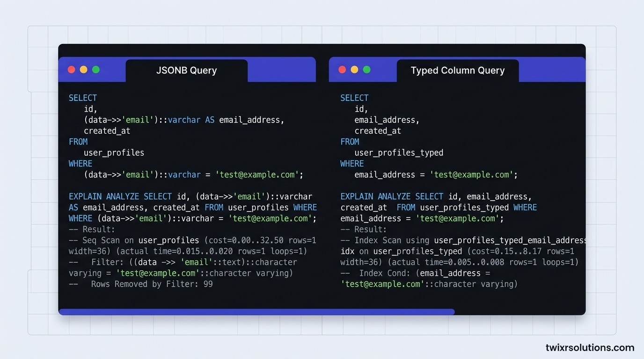Screen dimensions: 644x359
Task: Switch to the Typed Column Query tab
Action: pyautogui.click(x=457, y=71)
